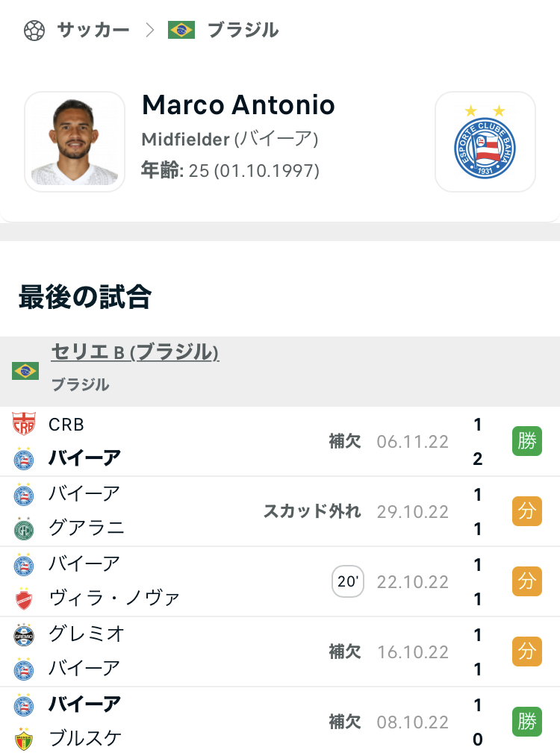
Task: Click the green 勝 badge for CRB match
Action: click(x=526, y=441)
